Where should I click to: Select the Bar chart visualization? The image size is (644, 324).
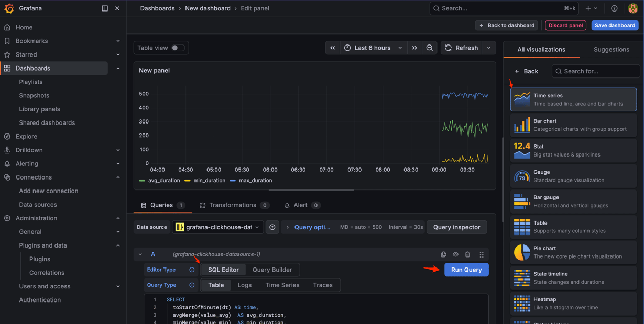click(573, 125)
